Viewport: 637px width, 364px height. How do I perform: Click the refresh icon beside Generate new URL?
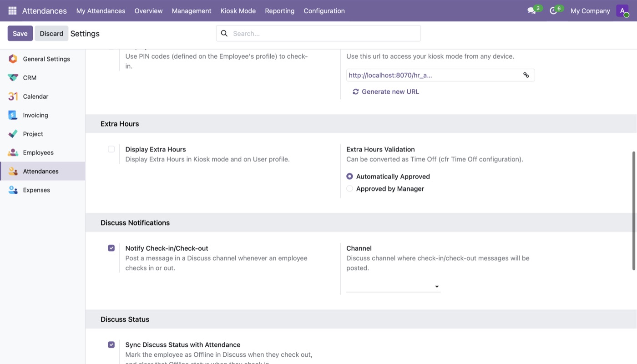point(355,91)
